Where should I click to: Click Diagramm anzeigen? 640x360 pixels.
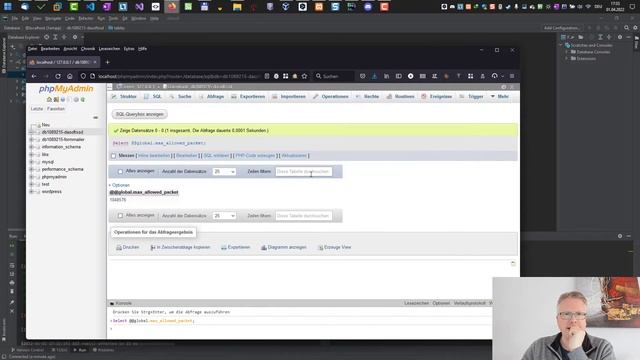tap(284, 247)
